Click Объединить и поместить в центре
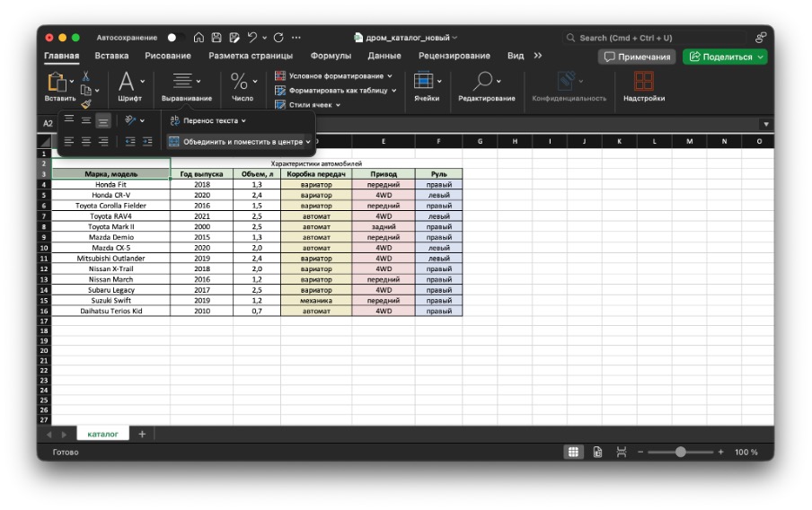Screen dimensions: 812x510 pyautogui.click(x=236, y=141)
